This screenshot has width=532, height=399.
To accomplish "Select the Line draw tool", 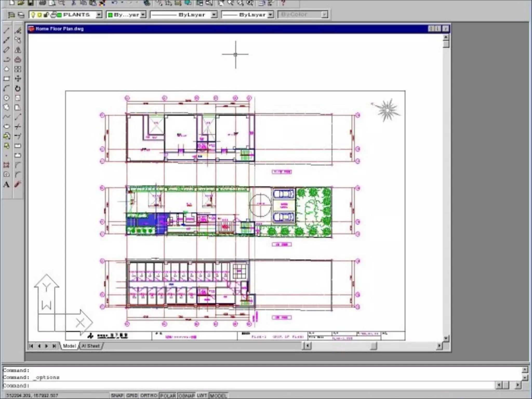I will pyautogui.click(x=6, y=30).
